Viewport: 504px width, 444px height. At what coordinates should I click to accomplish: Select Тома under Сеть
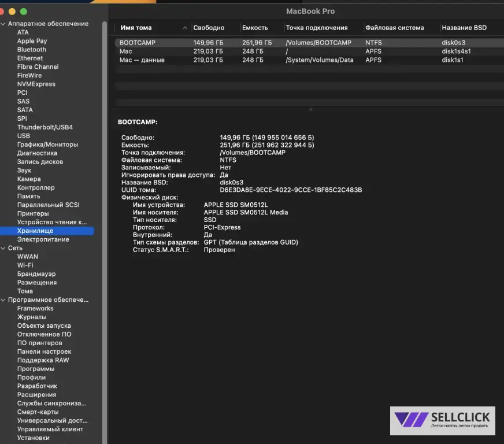pyautogui.click(x=25, y=291)
